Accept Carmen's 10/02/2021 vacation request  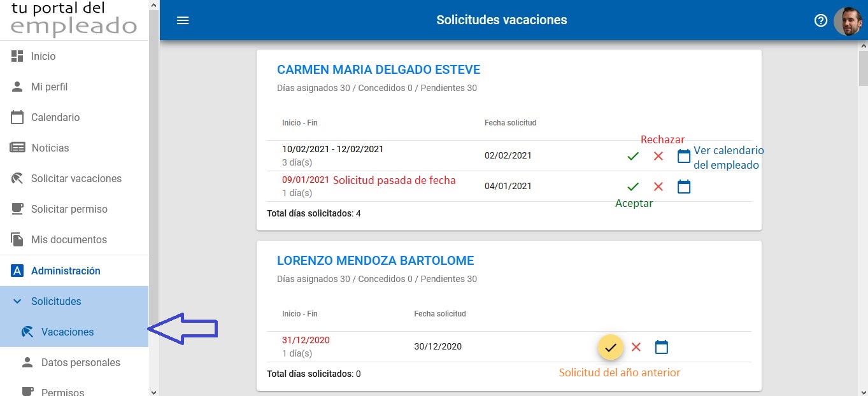click(x=632, y=156)
